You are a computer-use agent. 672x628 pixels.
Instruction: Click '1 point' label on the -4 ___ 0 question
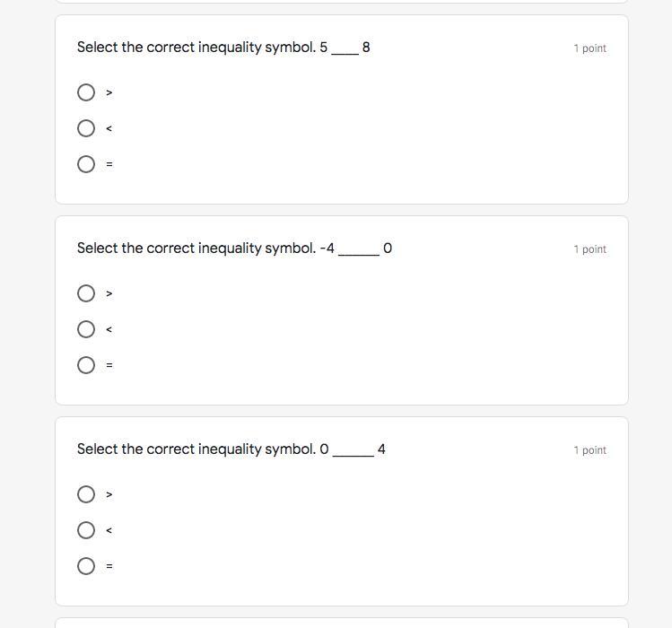coord(589,249)
